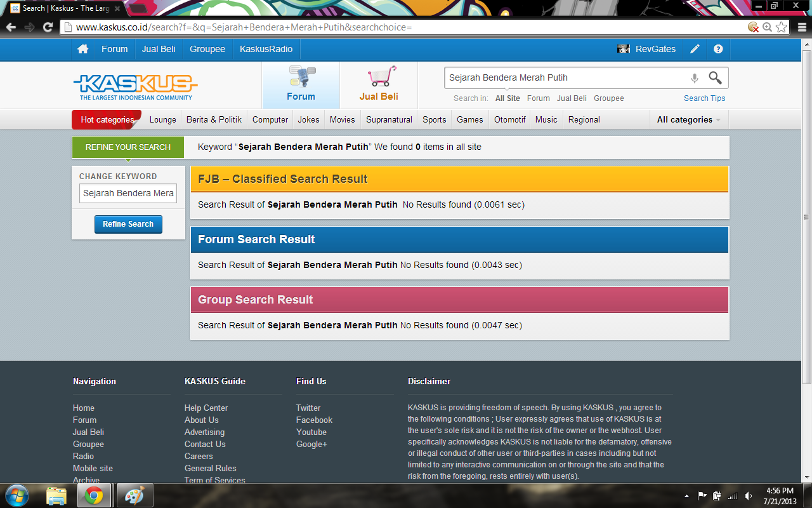812x508 pixels.
Task: Open the blocked cookie icon in address bar
Action: coord(753,27)
